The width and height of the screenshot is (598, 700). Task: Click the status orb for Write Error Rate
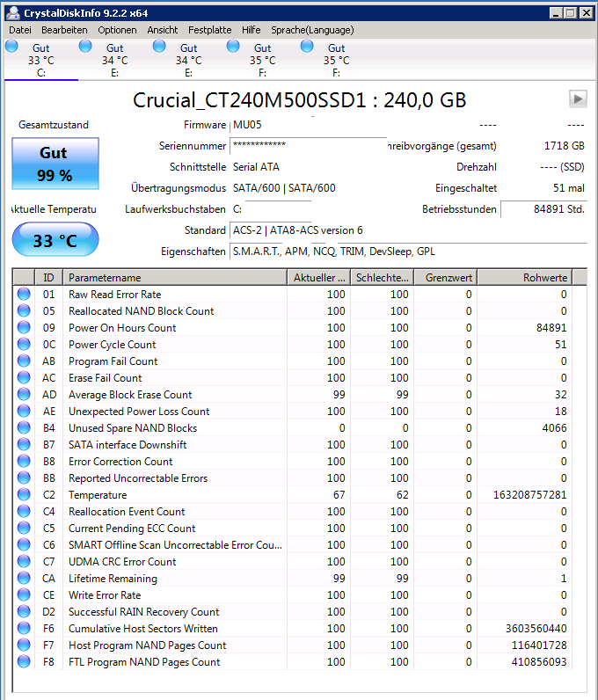click(x=24, y=595)
